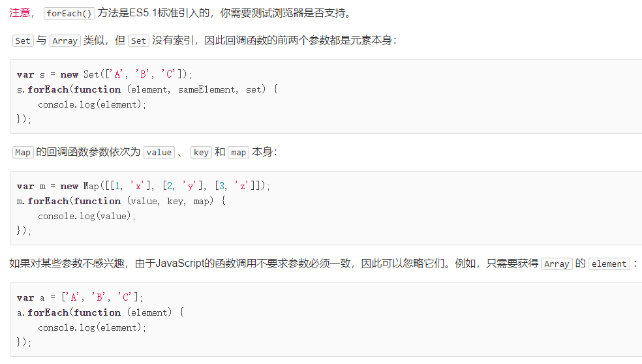This screenshot has width=642, height=364.
Task: Click the 'var a =' array declaration line
Action: click(80, 297)
